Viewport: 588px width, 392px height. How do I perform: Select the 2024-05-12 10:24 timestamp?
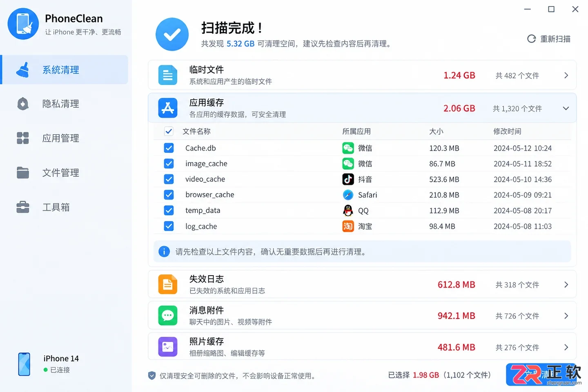pos(523,148)
